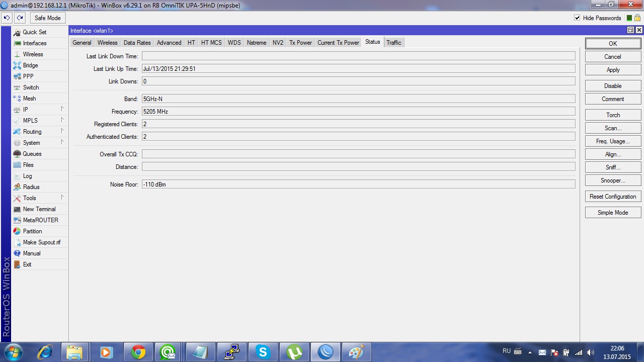Click the OK button

click(613, 44)
